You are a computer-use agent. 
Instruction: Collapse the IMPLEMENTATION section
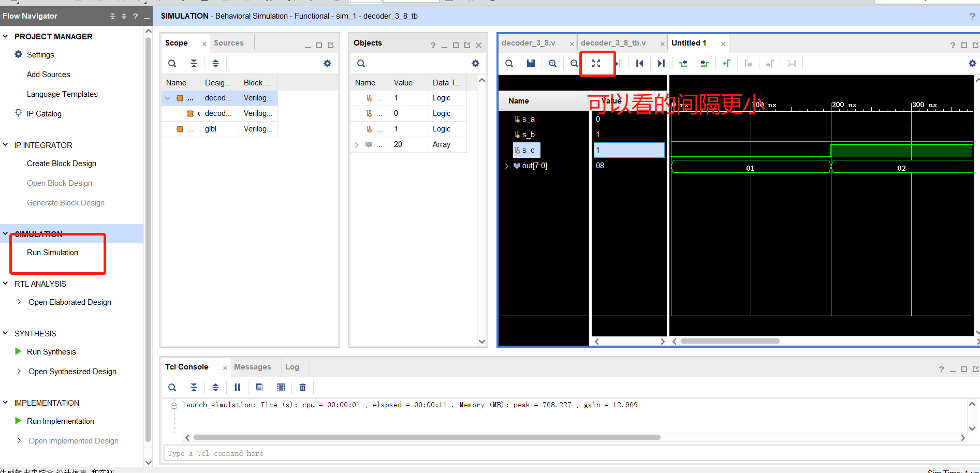tap(6, 403)
